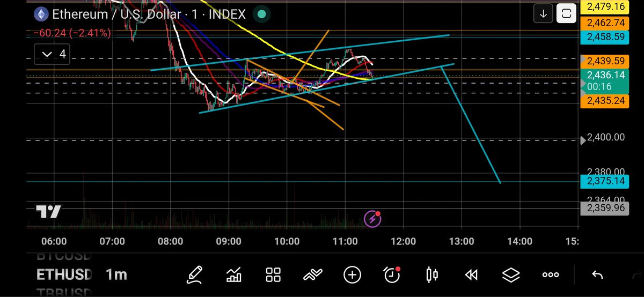Start bar replay rewind icon

click(x=471, y=275)
